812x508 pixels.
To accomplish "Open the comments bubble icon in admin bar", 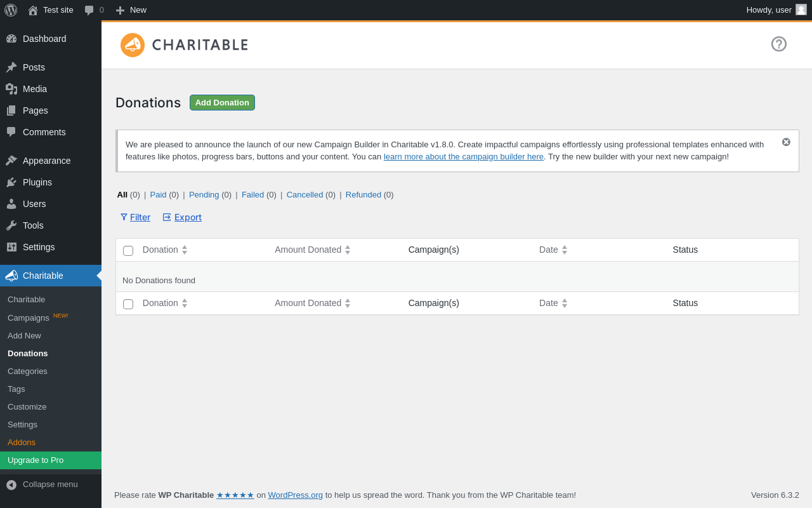I will pos(89,10).
